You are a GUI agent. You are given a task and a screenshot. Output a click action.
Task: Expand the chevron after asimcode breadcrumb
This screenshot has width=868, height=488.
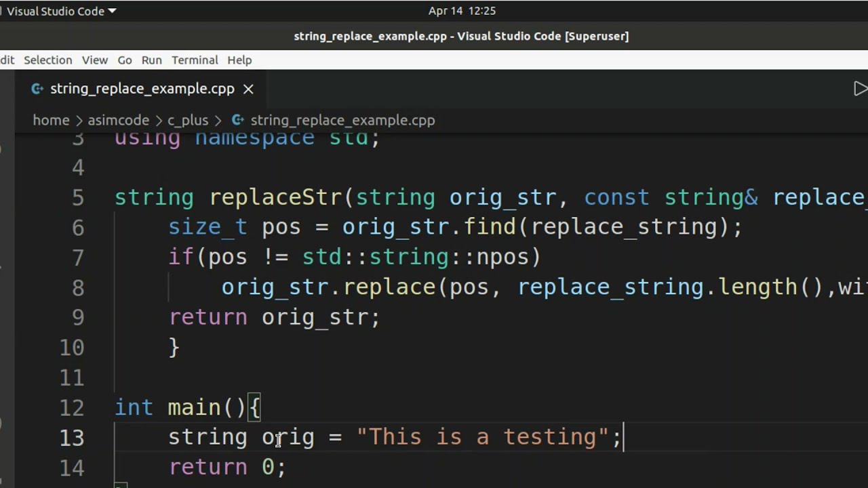coord(158,120)
